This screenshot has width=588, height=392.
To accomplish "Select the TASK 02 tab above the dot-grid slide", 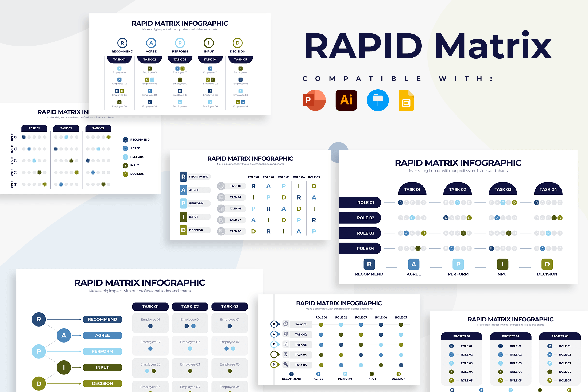I will click(x=66, y=128).
